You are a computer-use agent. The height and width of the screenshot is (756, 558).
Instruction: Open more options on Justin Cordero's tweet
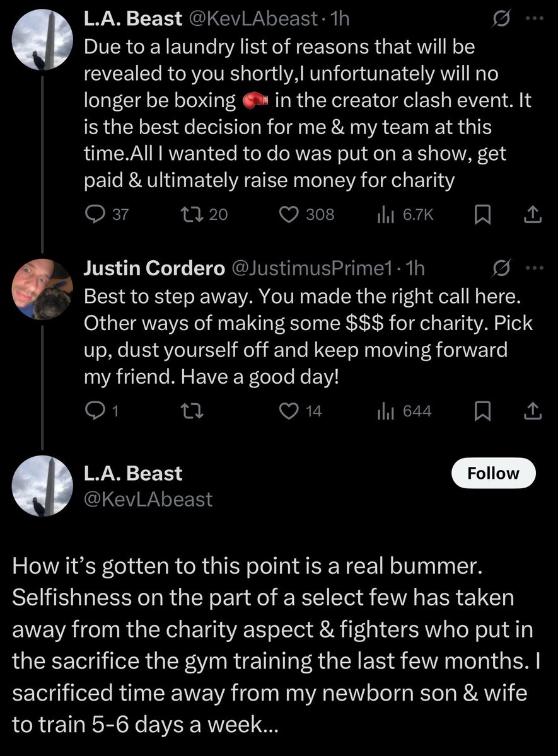point(533,267)
